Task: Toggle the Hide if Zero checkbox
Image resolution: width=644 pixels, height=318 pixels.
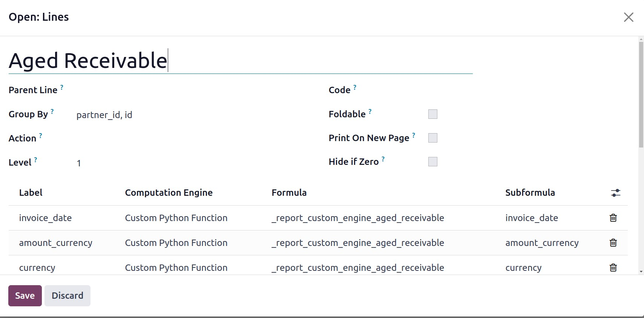Action: 432,162
